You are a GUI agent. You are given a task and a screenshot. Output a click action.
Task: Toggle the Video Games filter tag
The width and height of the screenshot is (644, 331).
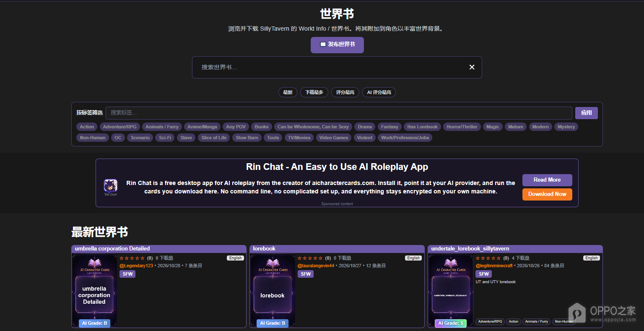[333, 138]
